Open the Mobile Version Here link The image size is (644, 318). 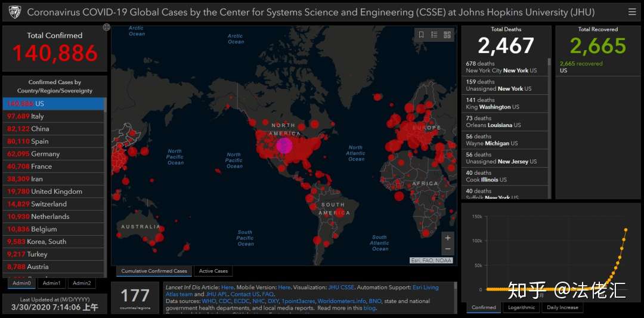(284, 288)
